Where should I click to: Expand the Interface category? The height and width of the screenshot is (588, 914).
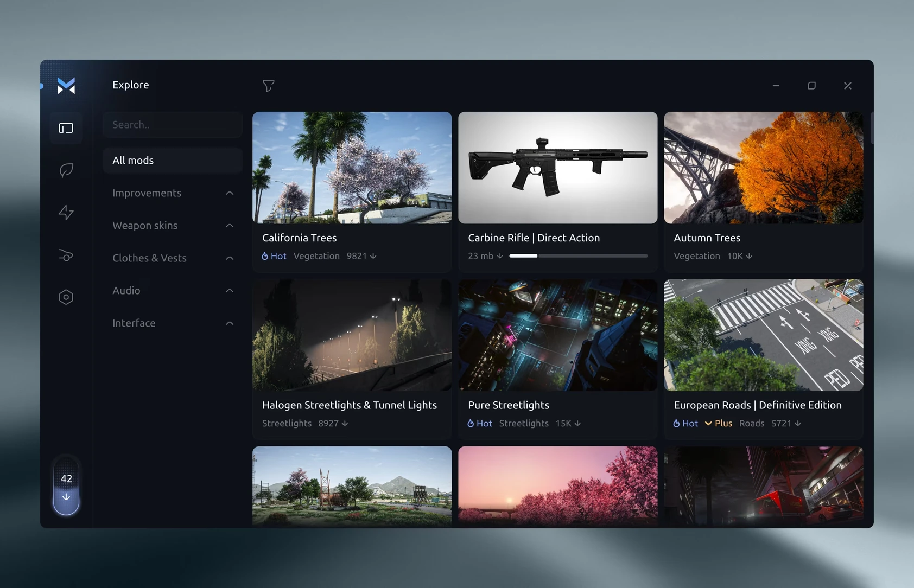[x=173, y=323]
